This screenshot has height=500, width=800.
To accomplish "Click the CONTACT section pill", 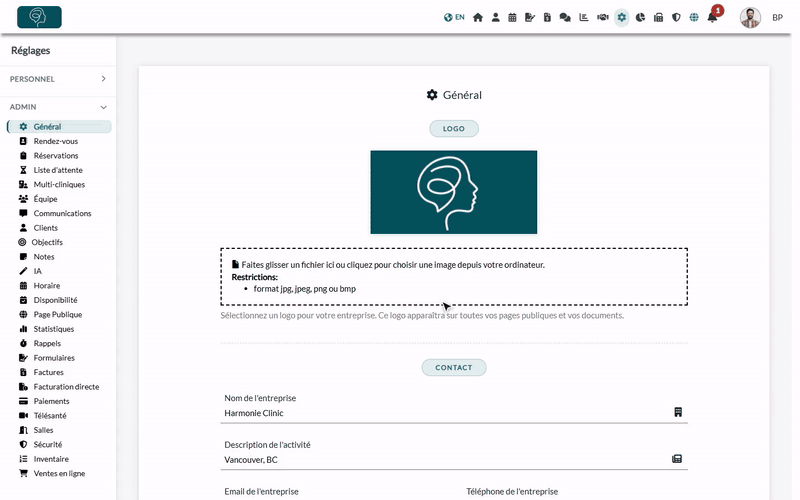I will 454,367.
